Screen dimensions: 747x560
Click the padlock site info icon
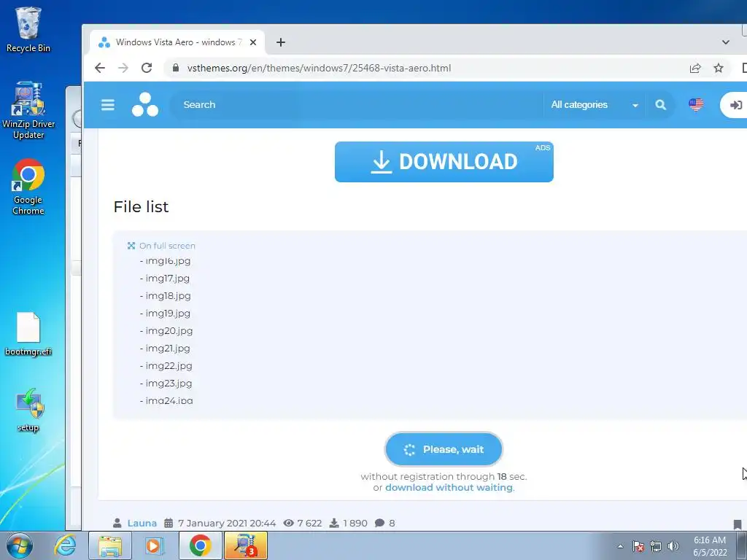(176, 68)
